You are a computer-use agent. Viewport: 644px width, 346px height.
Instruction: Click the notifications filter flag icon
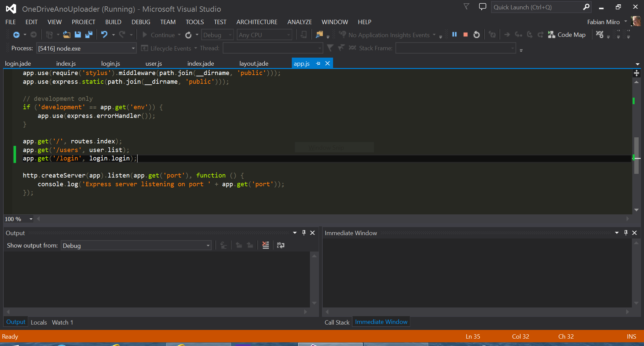[466, 7]
